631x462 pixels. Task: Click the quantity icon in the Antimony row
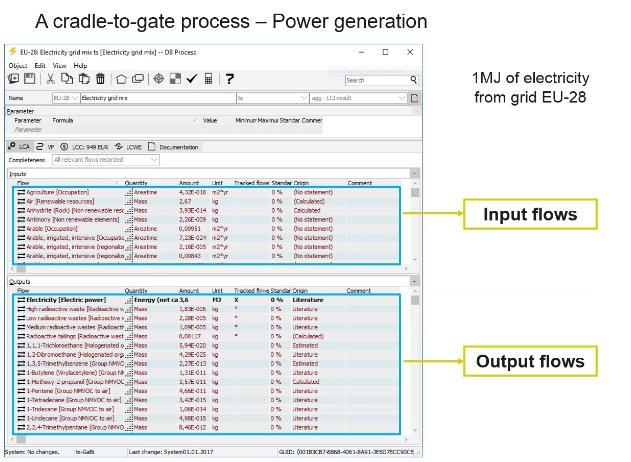point(129,220)
